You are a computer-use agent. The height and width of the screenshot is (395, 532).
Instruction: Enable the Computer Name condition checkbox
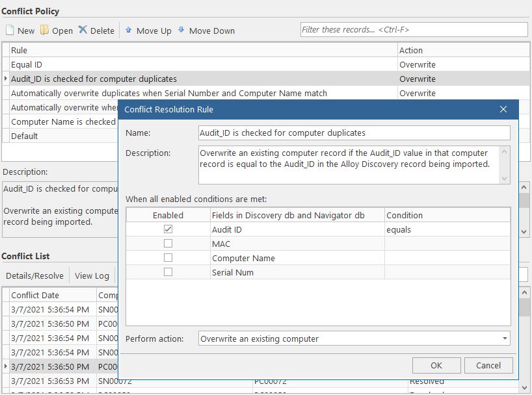coord(168,258)
